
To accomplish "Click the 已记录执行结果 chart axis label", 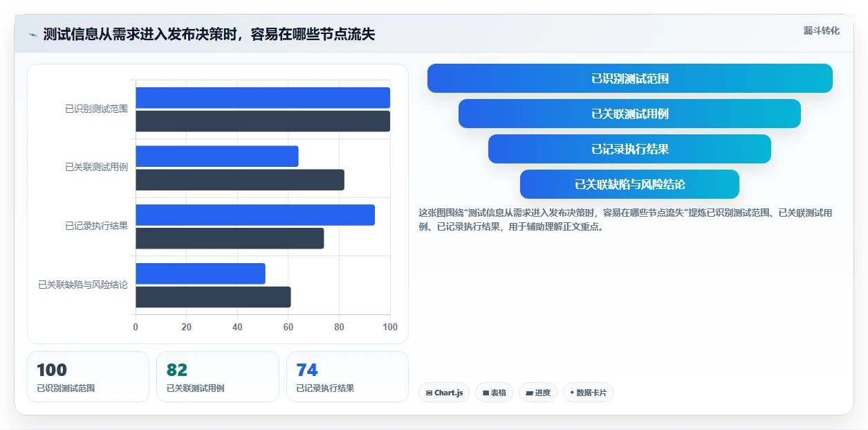I will (x=96, y=226).
